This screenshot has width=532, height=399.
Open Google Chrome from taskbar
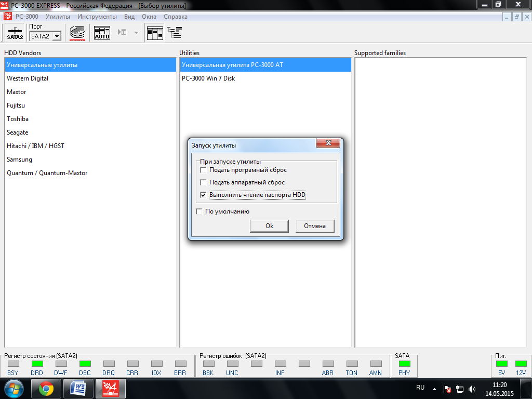[46, 389]
